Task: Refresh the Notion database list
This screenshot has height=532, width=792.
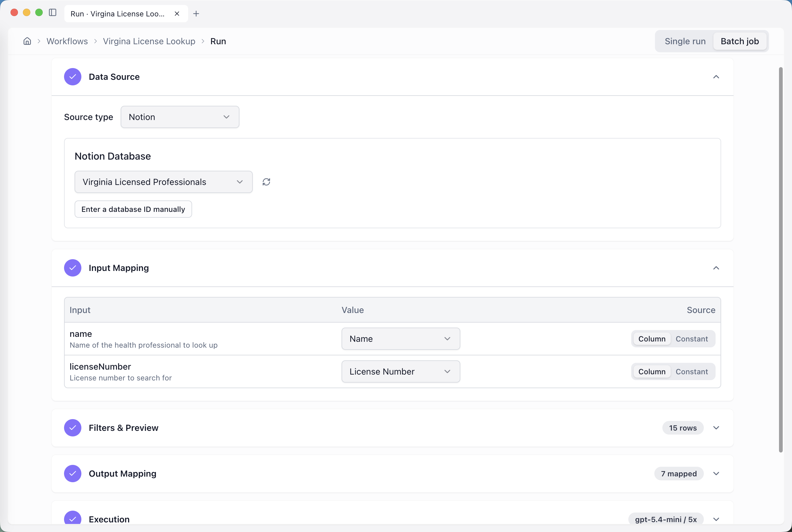Action: 266,182
